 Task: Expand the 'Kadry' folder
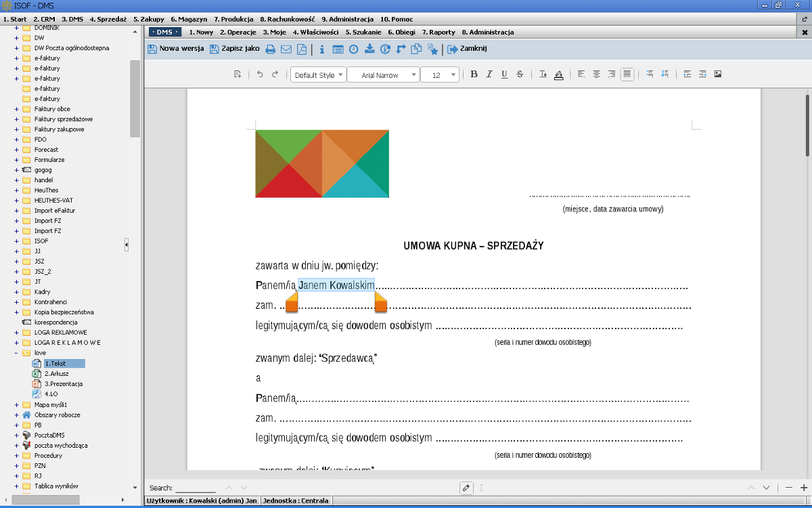coord(16,292)
